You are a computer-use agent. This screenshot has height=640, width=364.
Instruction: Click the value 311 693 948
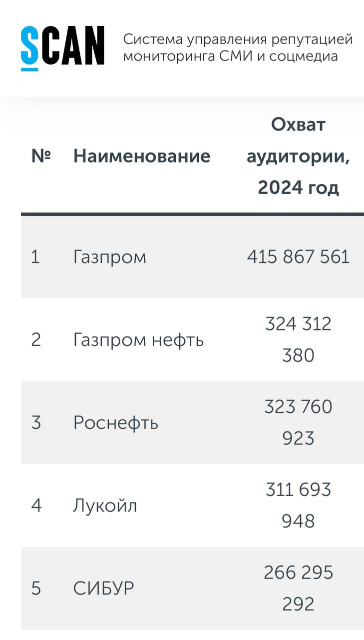click(x=298, y=505)
